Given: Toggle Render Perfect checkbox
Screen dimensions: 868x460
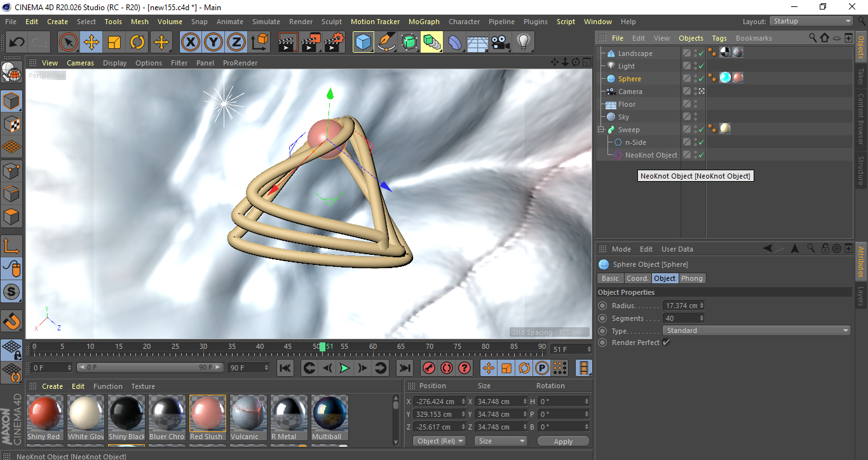Looking at the screenshot, I should tap(666, 342).
